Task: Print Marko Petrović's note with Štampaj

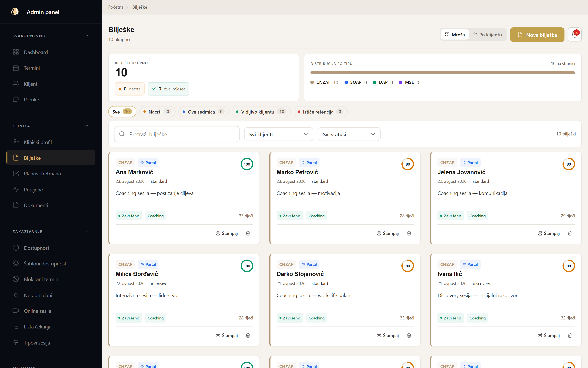Action: tap(388, 233)
